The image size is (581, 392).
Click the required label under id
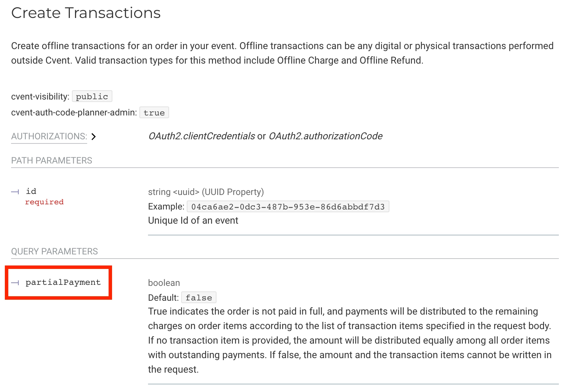(x=44, y=202)
